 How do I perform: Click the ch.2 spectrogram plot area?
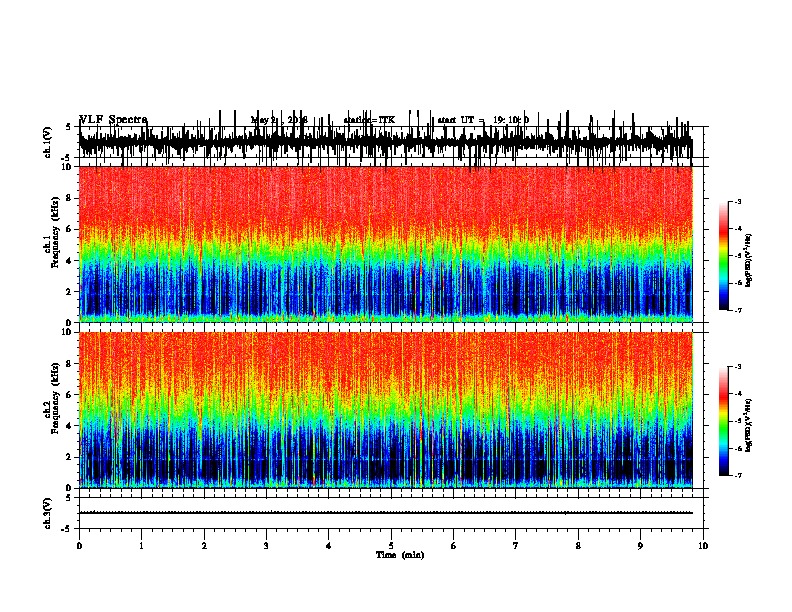pyautogui.click(x=386, y=410)
